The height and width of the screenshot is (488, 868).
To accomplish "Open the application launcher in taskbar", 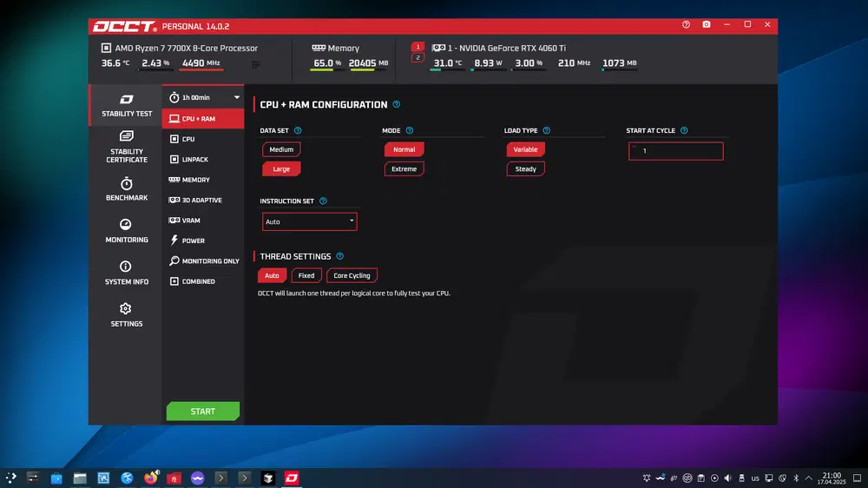I will coord(10,478).
